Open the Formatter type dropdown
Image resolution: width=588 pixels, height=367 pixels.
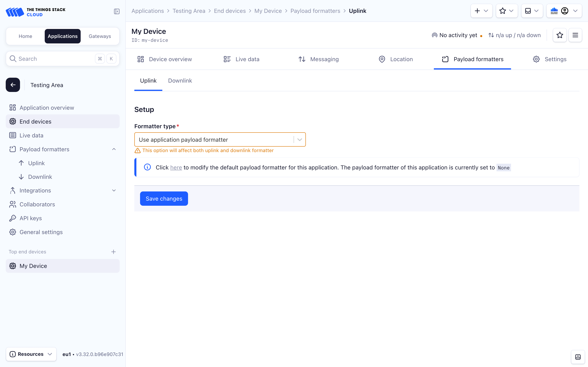click(220, 140)
